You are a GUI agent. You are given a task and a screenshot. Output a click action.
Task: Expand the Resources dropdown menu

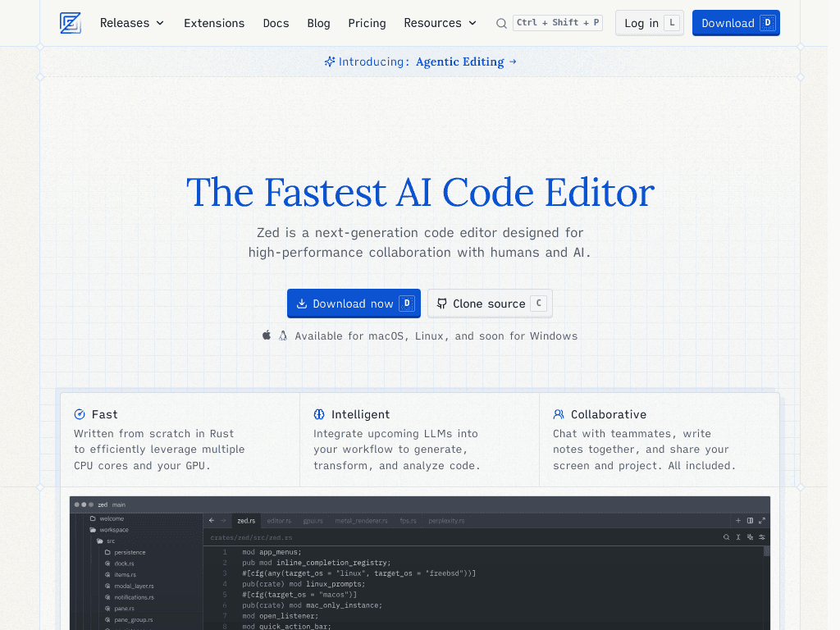tap(440, 23)
